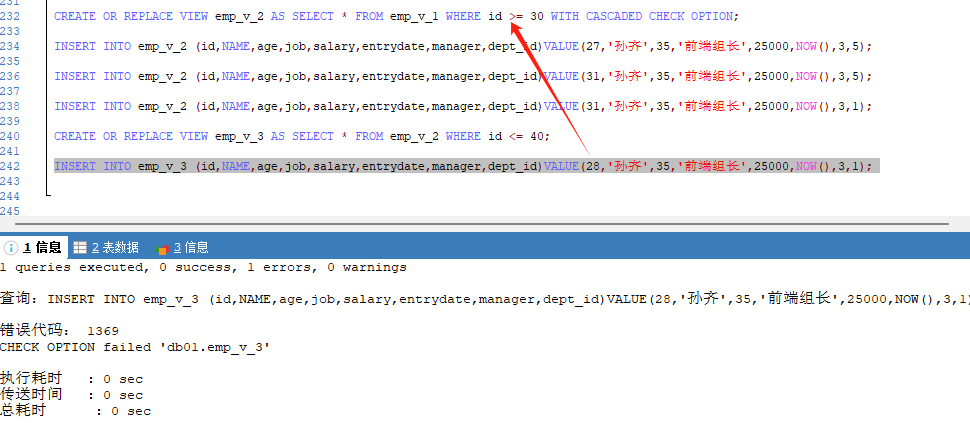This screenshot has width=970, height=423.
Task: Click the error code '错误代码: 1369' text
Action: (x=59, y=331)
